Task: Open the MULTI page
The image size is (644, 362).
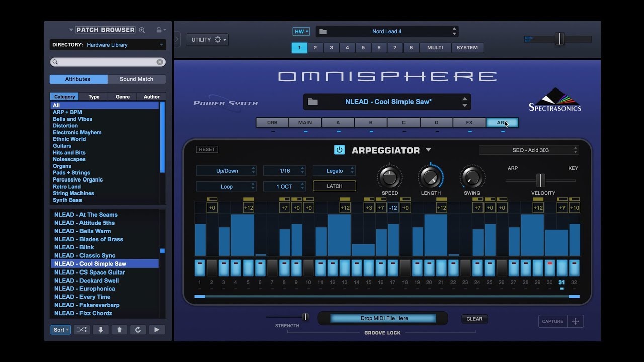Action: pyautogui.click(x=435, y=48)
